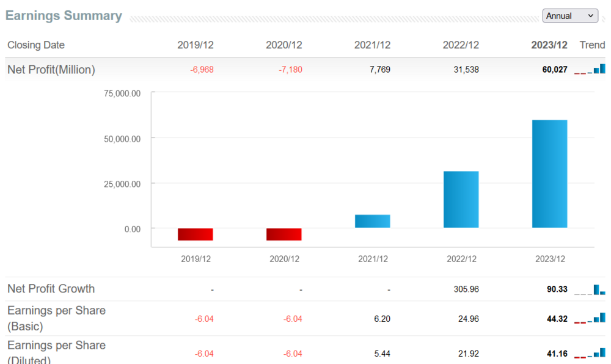This screenshot has height=364, width=611.
Task: Click the 2023/12 column header
Action: click(549, 45)
